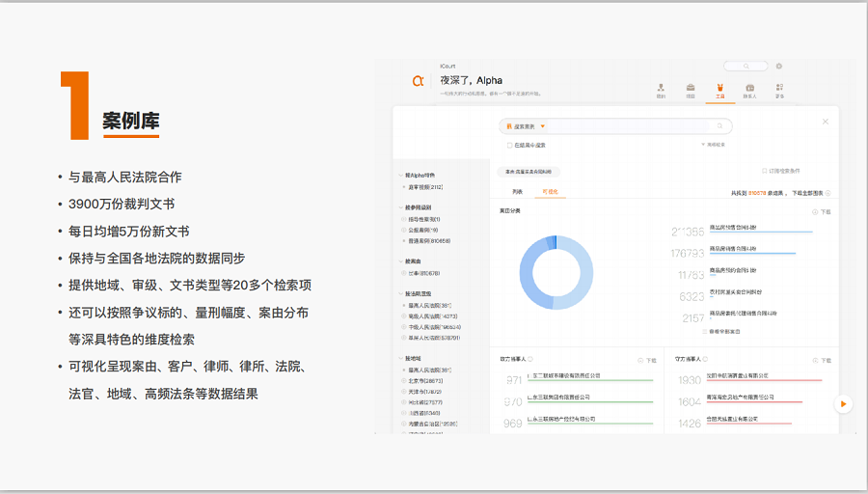Expand the 民事 case-cause item
The width and height of the screenshot is (868, 494).
tap(404, 273)
